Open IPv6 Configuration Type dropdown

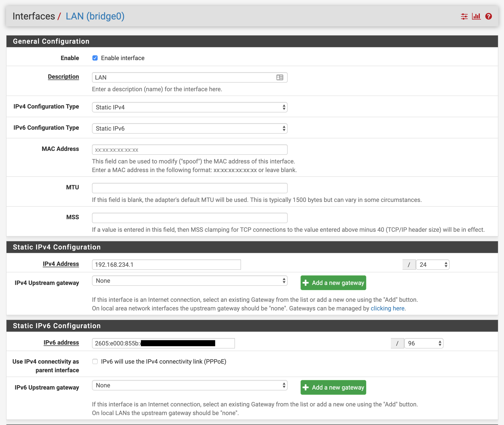(x=190, y=128)
